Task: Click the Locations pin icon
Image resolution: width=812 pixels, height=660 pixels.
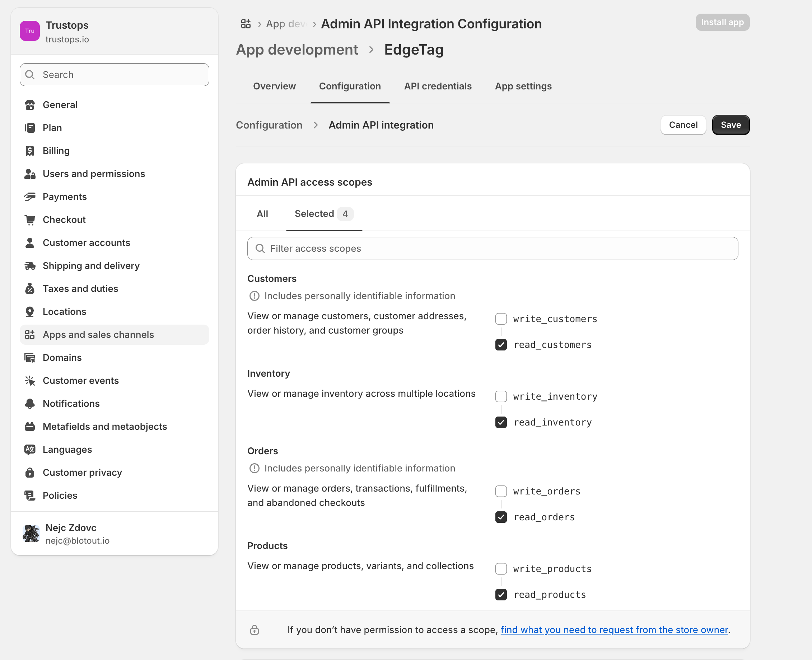Action: click(x=30, y=312)
